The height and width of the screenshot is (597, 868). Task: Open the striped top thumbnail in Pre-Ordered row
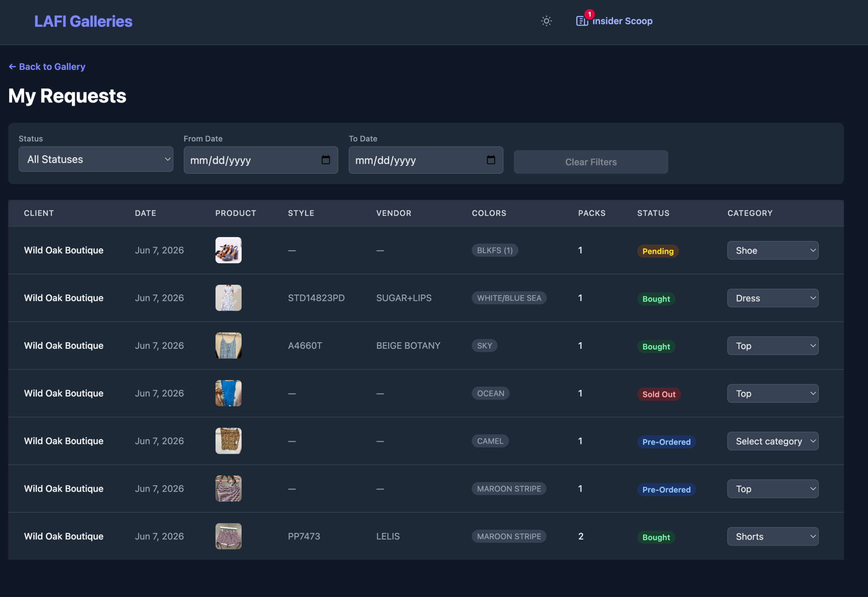(229, 488)
